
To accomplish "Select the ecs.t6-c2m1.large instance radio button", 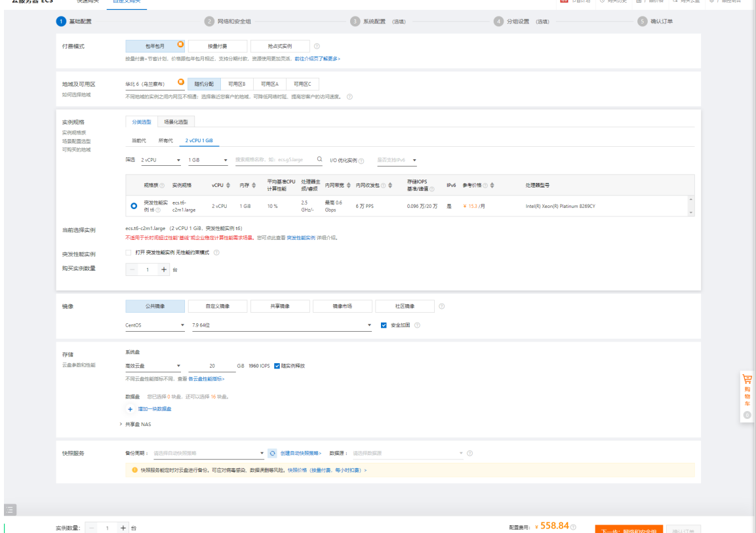I will click(x=134, y=207).
